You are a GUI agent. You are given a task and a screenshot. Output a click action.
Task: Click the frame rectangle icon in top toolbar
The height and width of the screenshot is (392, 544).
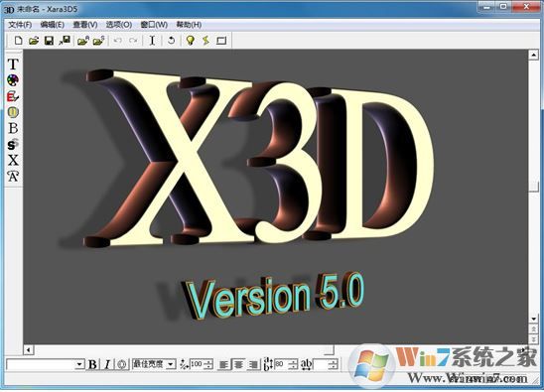(221, 41)
